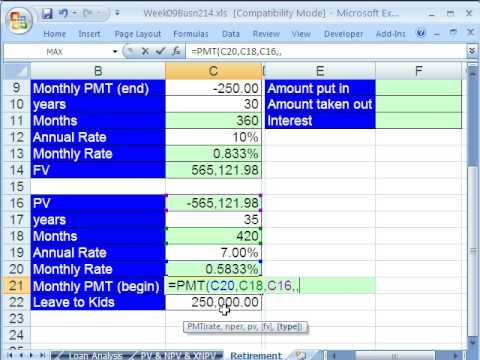
Task: Select column B header
Action: click(x=98, y=71)
